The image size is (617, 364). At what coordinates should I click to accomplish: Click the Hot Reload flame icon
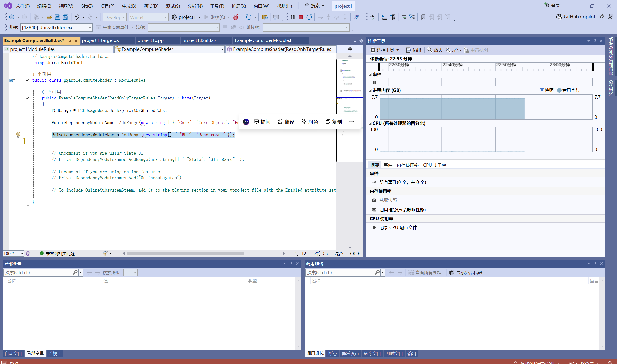(x=236, y=17)
